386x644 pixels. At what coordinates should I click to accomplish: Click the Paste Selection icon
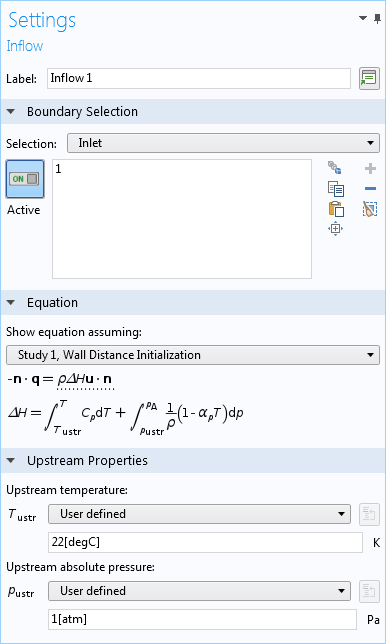(x=335, y=209)
